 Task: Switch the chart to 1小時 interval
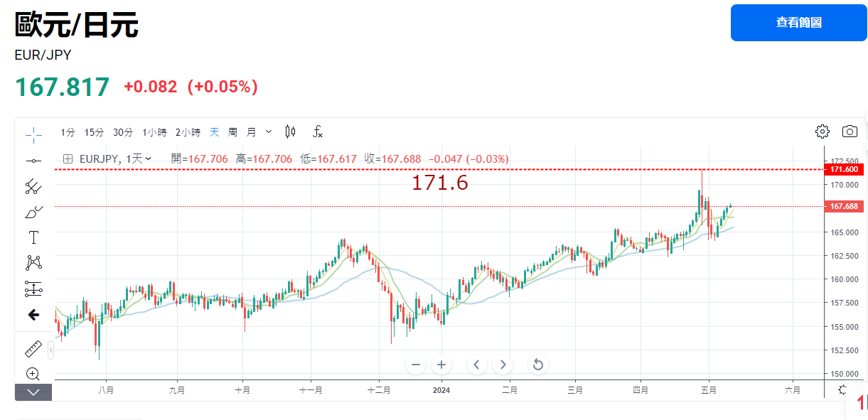[x=154, y=132]
